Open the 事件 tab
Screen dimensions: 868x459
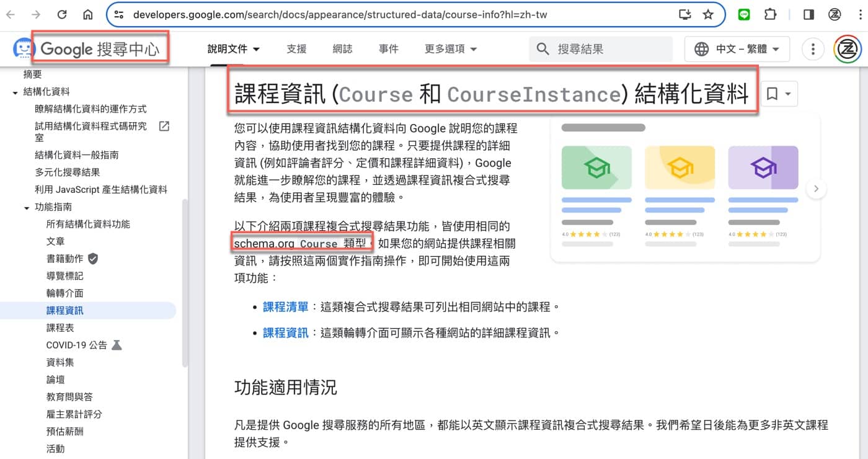[389, 48]
